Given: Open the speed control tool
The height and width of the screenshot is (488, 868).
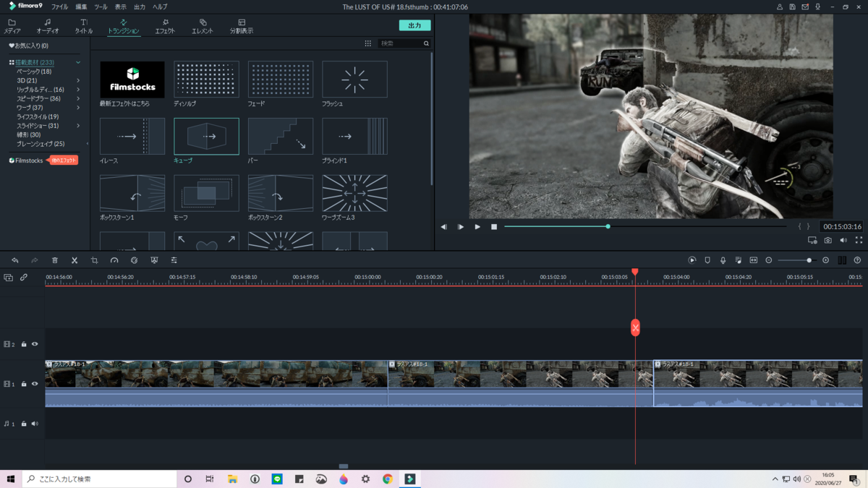Looking at the screenshot, I should click(114, 260).
